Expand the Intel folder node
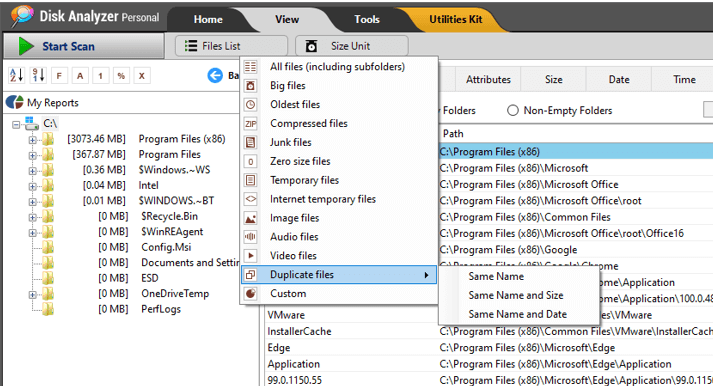713x386 pixels. [33, 186]
